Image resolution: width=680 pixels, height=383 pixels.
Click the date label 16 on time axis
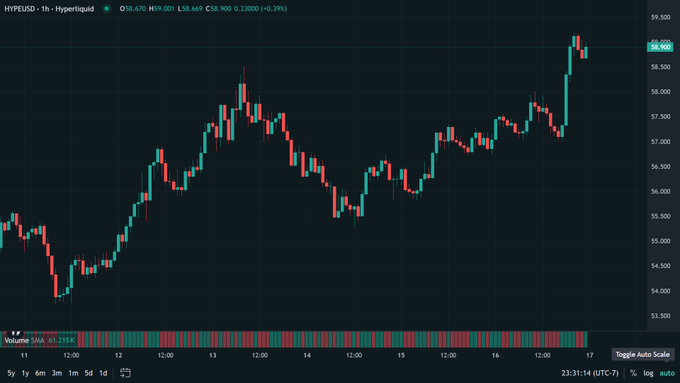(x=495, y=355)
